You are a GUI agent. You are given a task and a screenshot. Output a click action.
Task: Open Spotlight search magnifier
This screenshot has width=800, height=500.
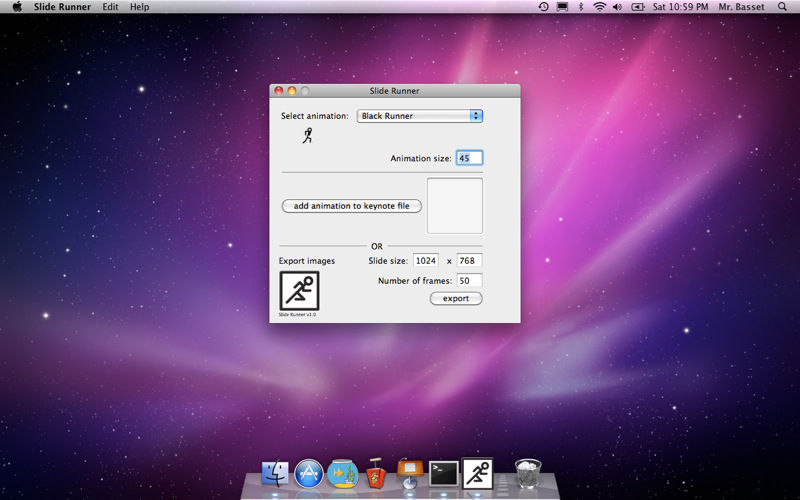pyautogui.click(x=782, y=7)
